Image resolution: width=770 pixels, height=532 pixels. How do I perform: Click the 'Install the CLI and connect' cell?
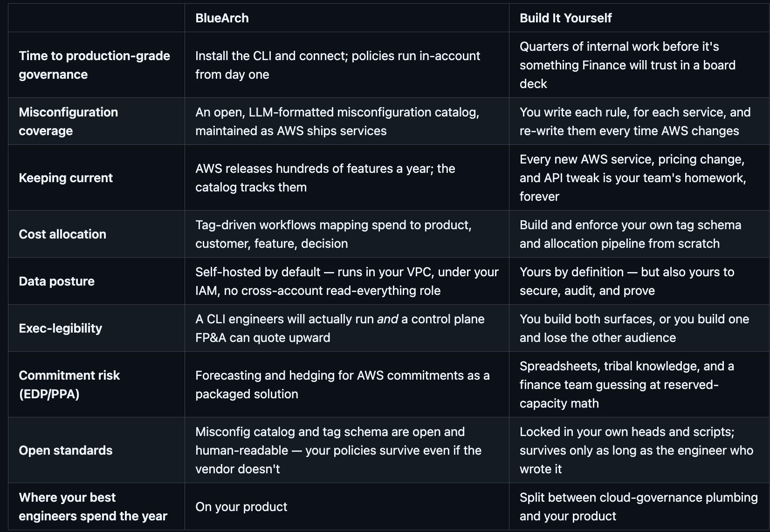337,65
